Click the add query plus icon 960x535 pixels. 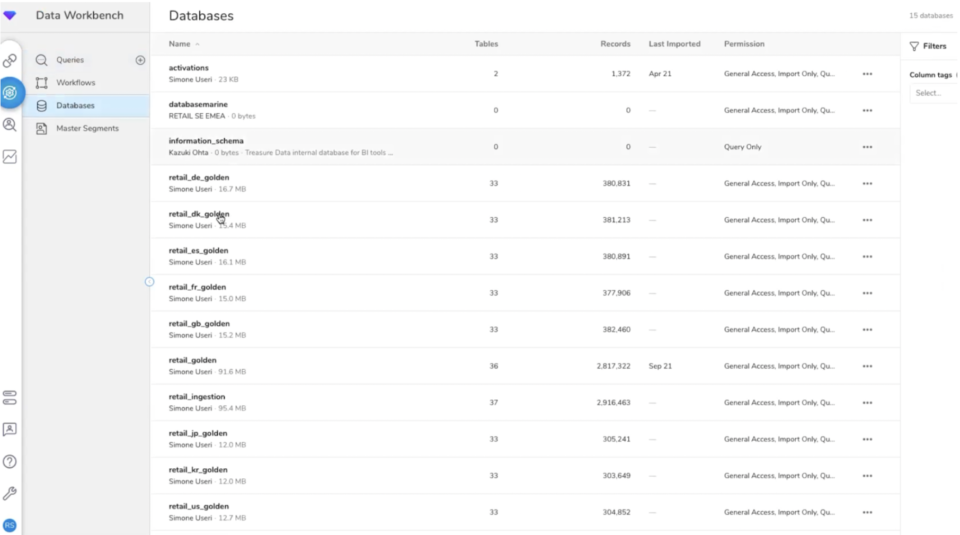(x=140, y=60)
